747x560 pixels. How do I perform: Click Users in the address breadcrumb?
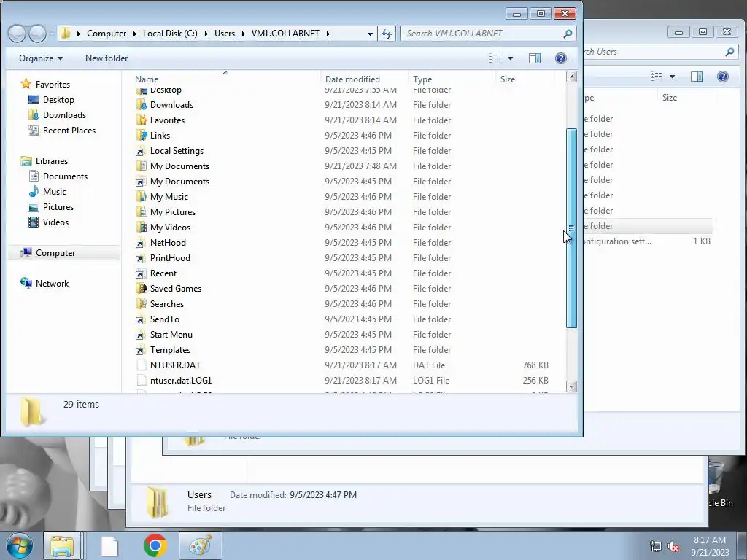click(x=225, y=34)
